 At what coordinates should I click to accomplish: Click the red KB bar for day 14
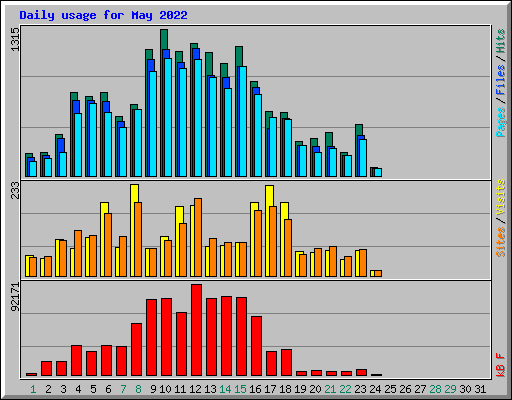227,336
